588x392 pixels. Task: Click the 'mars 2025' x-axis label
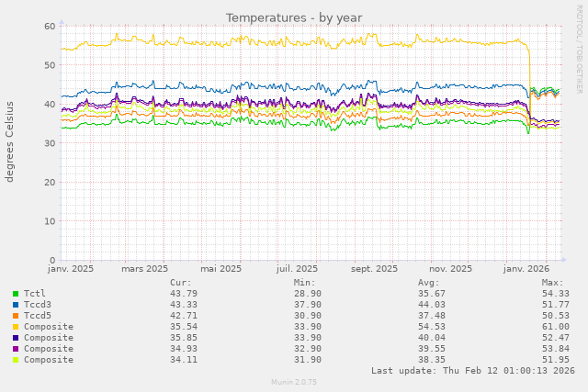pos(145,269)
